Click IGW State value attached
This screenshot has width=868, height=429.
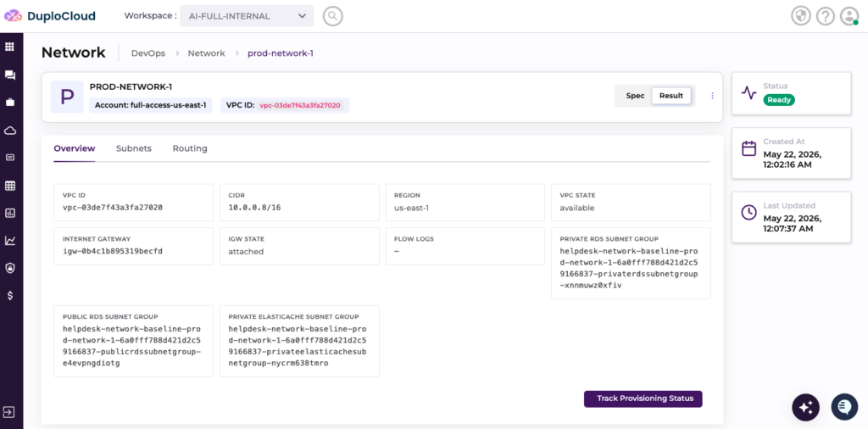(x=246, y=251)
